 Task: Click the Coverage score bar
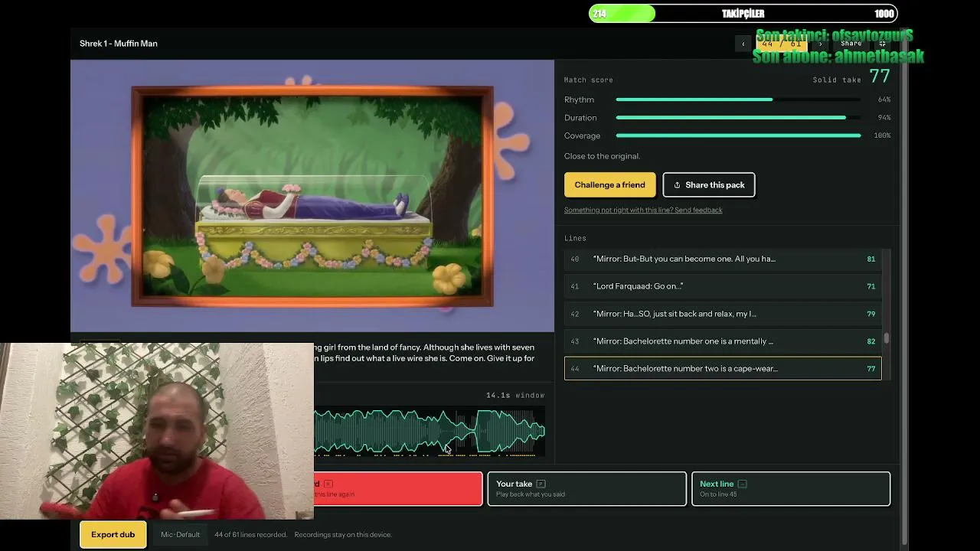pos(738,135)
